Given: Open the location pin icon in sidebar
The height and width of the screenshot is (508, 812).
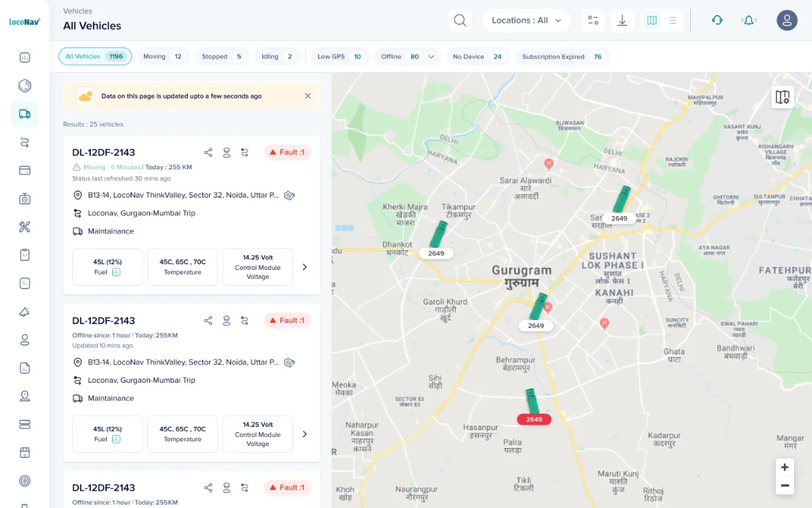Looking at the screenshot, I should [x=25, y=396].
